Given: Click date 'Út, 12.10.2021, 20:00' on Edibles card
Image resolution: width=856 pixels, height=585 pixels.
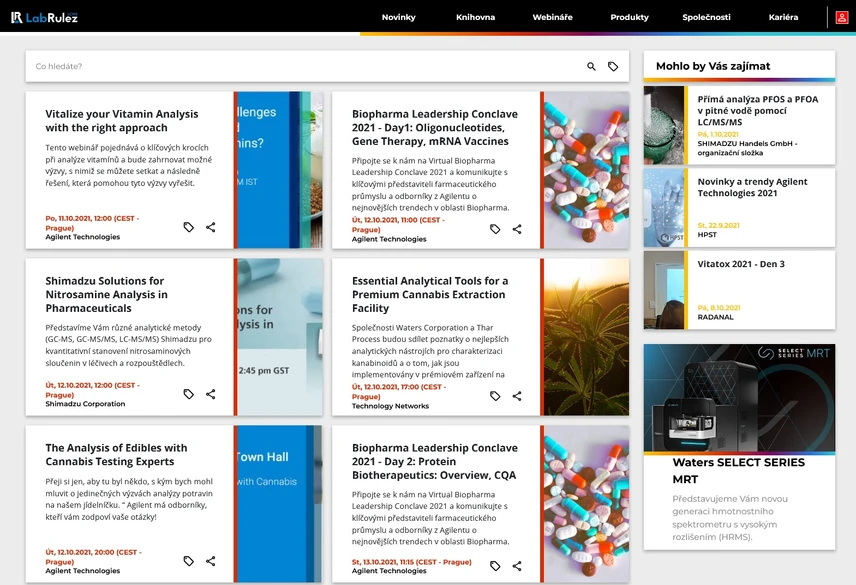Looking at the screenshot, I should tap(93, 557).
